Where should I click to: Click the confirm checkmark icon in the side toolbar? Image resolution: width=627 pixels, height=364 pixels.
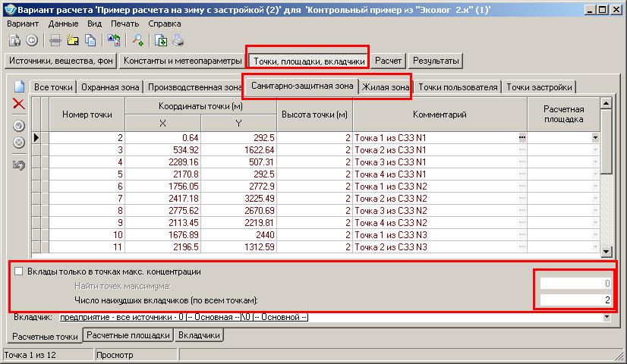(x=19, y=126)
